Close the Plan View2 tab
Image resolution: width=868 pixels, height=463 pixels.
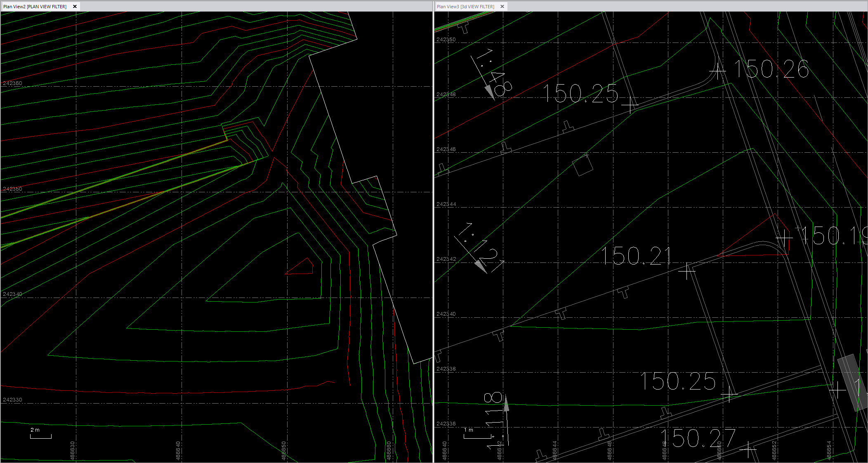point(75,7)
